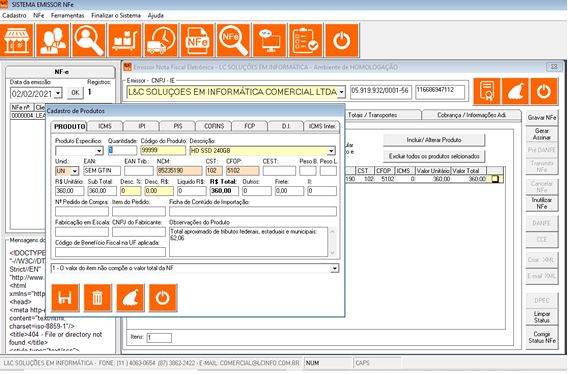Image resolution: width=568 pixels, height=374 pixels.
Task: Expand the Produto Específico dropdown
Action: 99,151
